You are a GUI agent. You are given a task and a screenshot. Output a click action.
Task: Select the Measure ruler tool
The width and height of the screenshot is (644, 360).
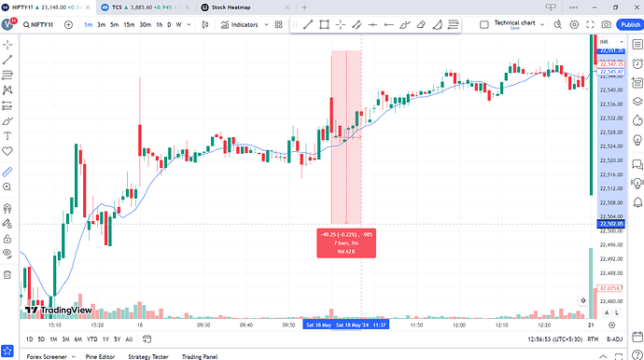(7, 172)
